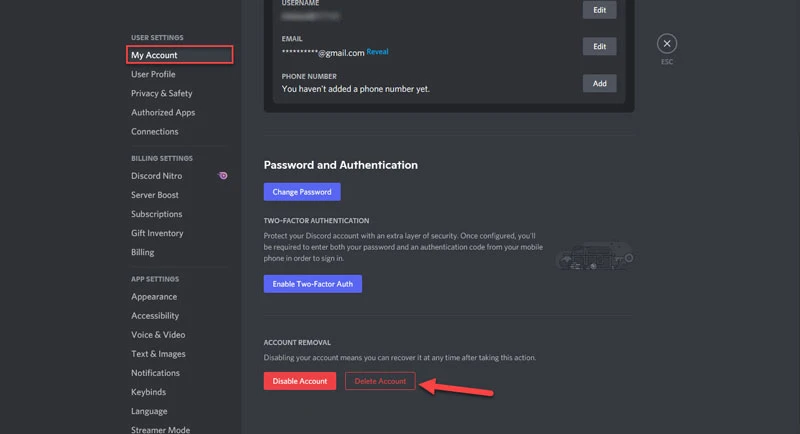The height and width of the screenshot is (434, 800).
Task: Click the Nitro badge icon beside Discord Nitro
Action: point(222,175)
